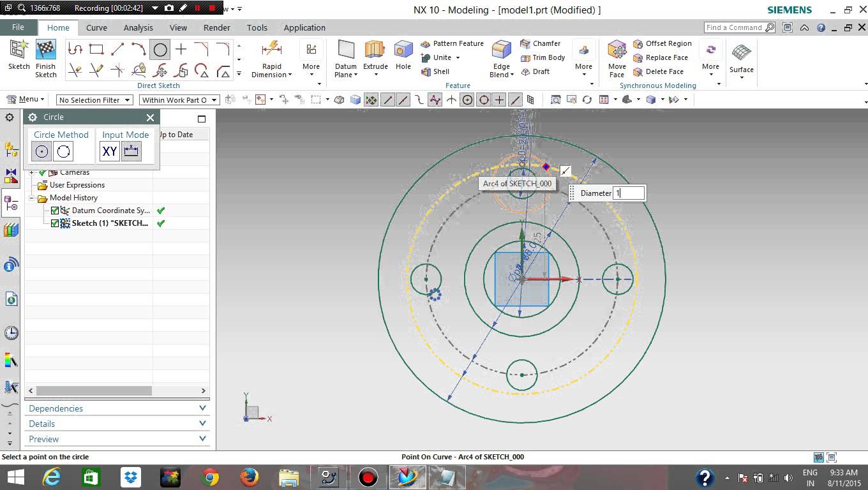Viewport: 868px width, 490px height.
Task: Click the Menu button
Action: click(26, 100)
